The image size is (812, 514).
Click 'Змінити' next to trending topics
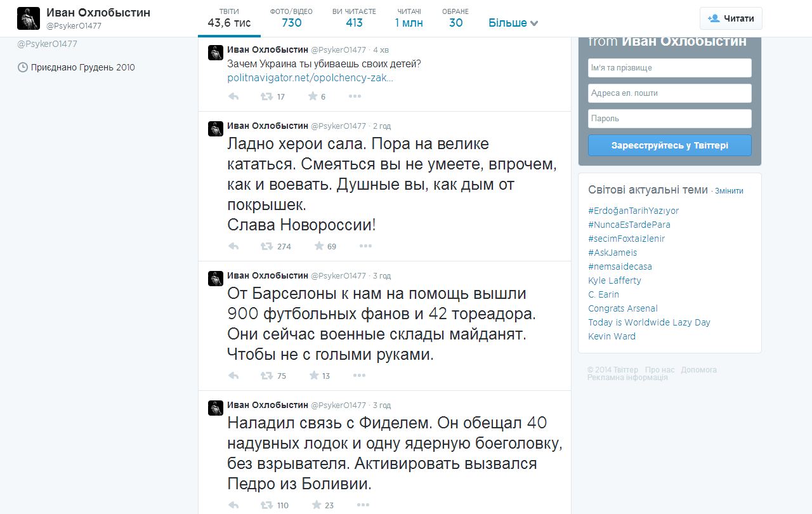(x=729, y=191)
